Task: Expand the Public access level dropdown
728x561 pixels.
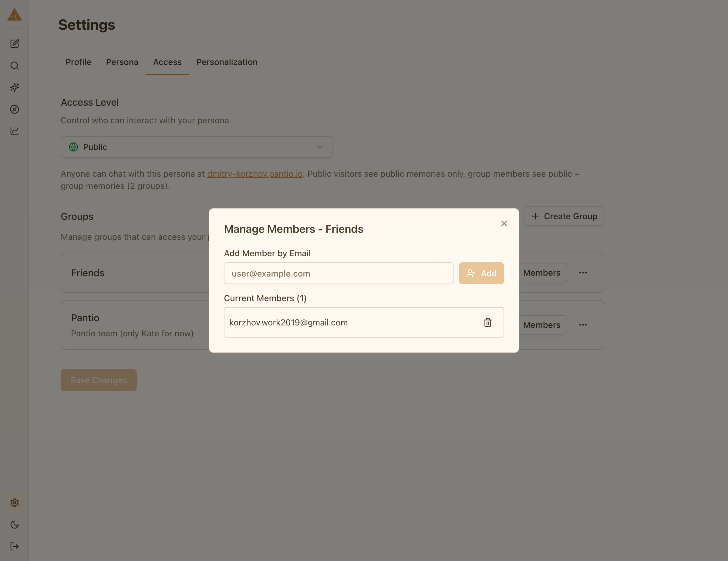Action: (x=196, y=147)
